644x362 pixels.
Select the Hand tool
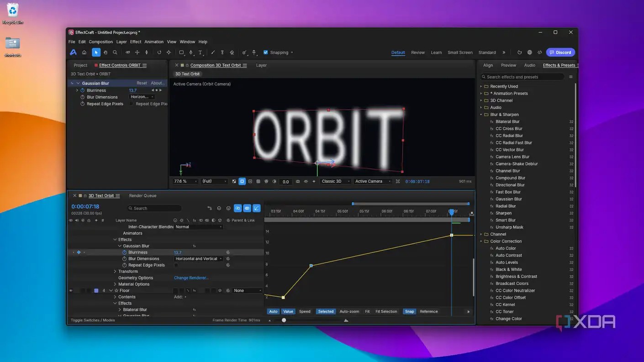(x=106, y=52)
